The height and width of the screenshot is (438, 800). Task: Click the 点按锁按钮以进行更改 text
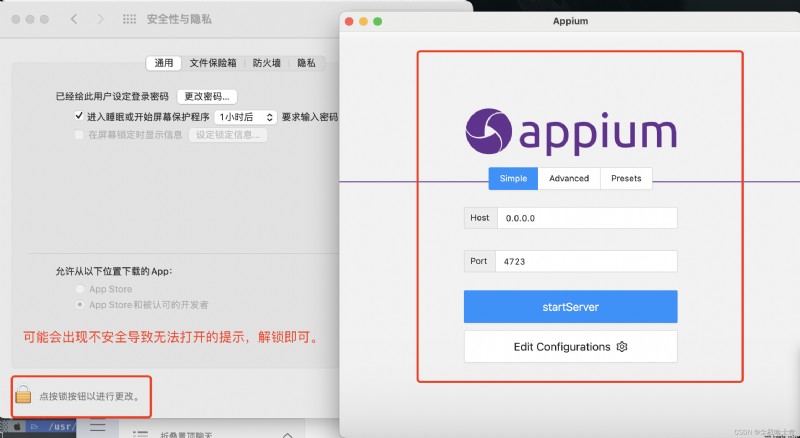coord(90,396)
